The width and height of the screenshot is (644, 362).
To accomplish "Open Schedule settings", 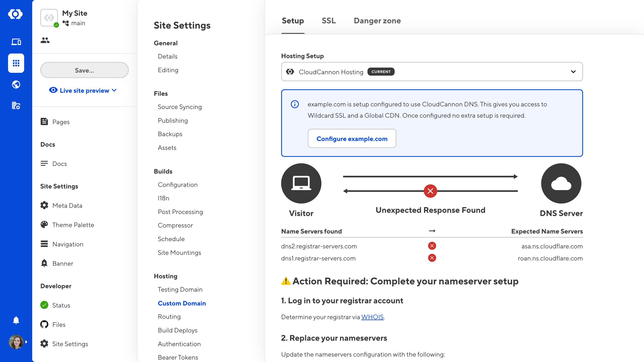I will point(171,239).
